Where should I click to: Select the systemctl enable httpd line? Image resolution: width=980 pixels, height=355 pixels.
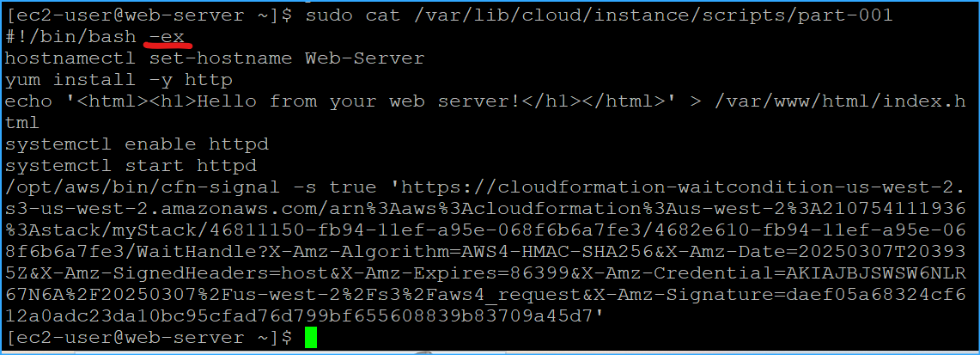pos(136,144)
